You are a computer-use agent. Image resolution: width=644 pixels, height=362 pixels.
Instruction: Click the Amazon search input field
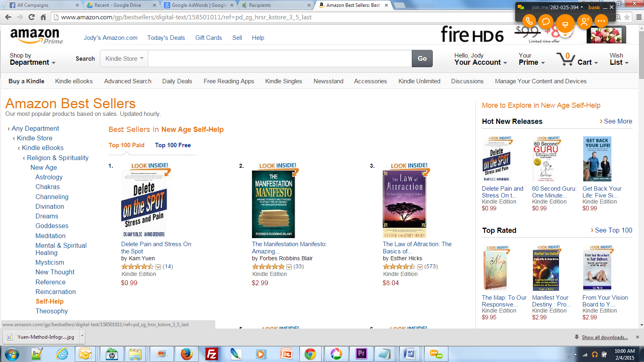click(280, 59)
